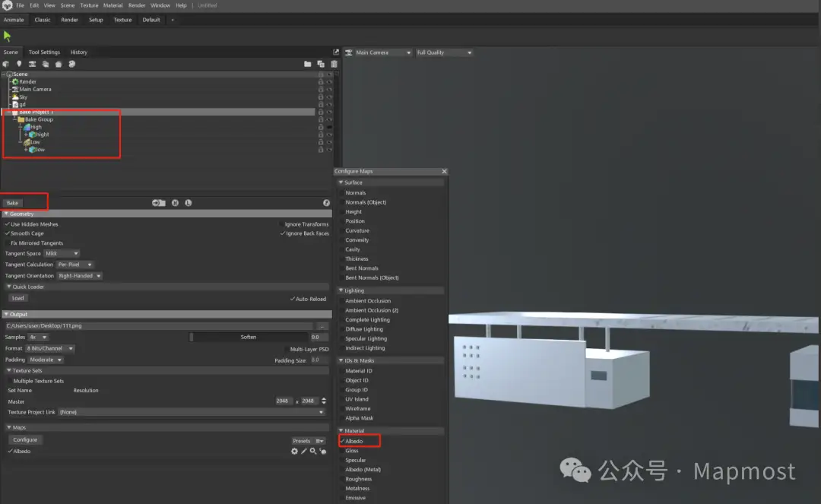The image size is (821, 504).
Task: Collapse the Surface group in Configure Maps
Action: [x=341, y=182]
